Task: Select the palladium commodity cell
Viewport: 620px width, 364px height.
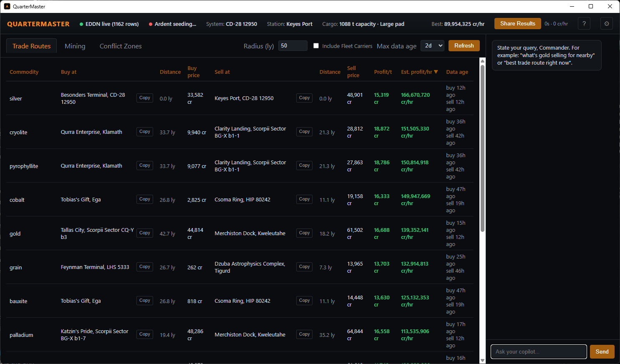Action: click(x=21, y=335)
